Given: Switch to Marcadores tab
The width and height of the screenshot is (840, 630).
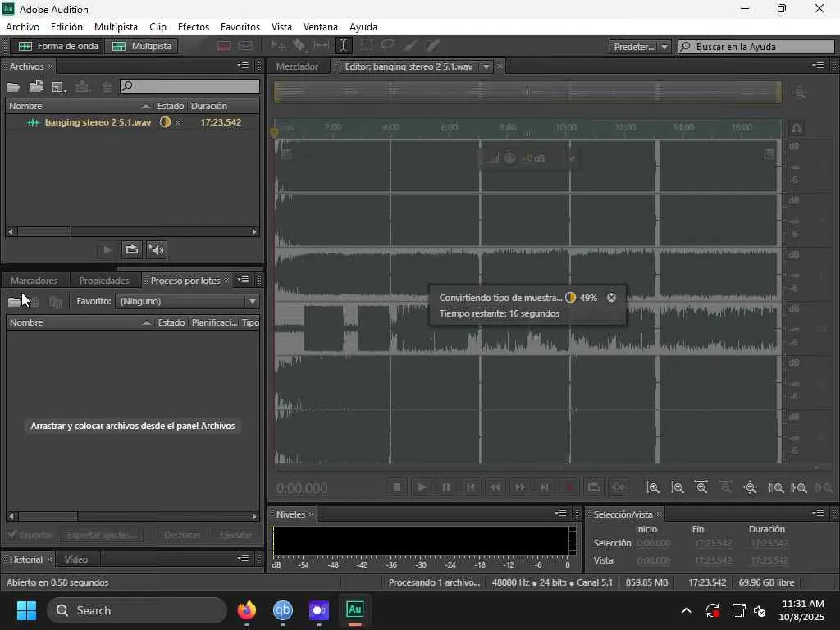Looking at the screenshot, I should 34,281.
